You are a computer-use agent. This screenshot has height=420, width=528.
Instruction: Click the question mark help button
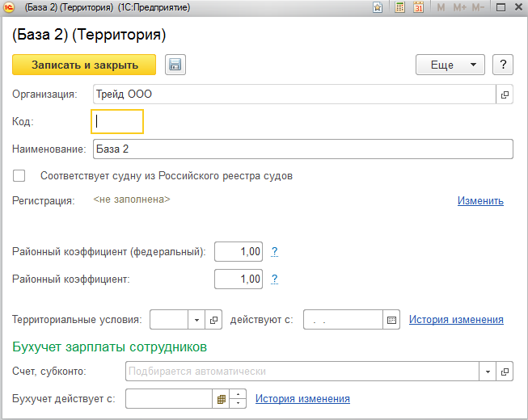tap(503, 65)
